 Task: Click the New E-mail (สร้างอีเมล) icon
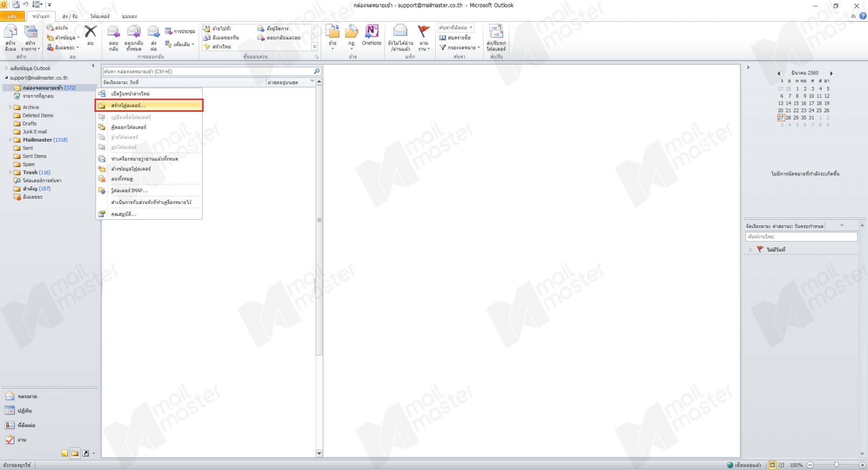tap(10, 32)
